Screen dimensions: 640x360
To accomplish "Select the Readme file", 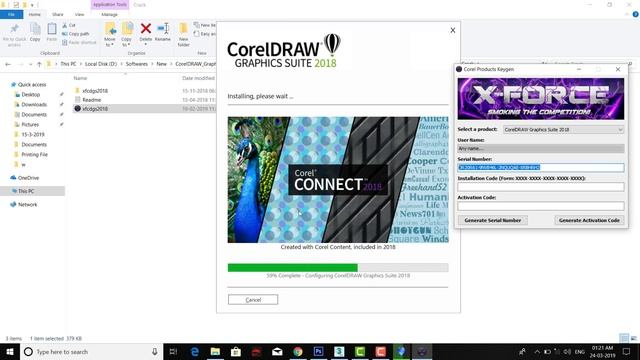I will 91,100.
